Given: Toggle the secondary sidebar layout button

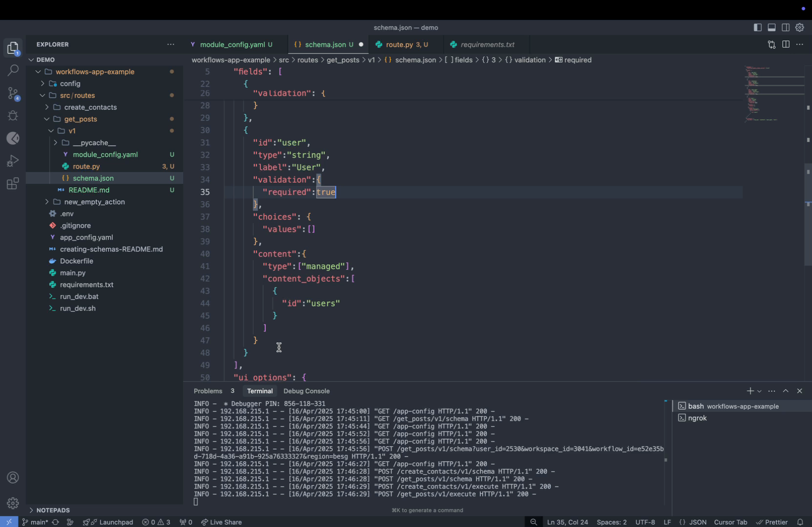Looking at the screenshot, I should coord(786,28).
